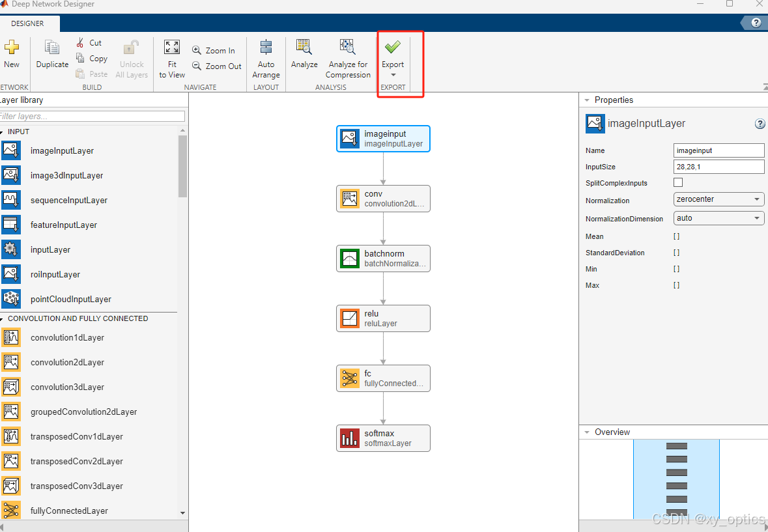Click the Zoom In magnifier

(x=197, y=50)
